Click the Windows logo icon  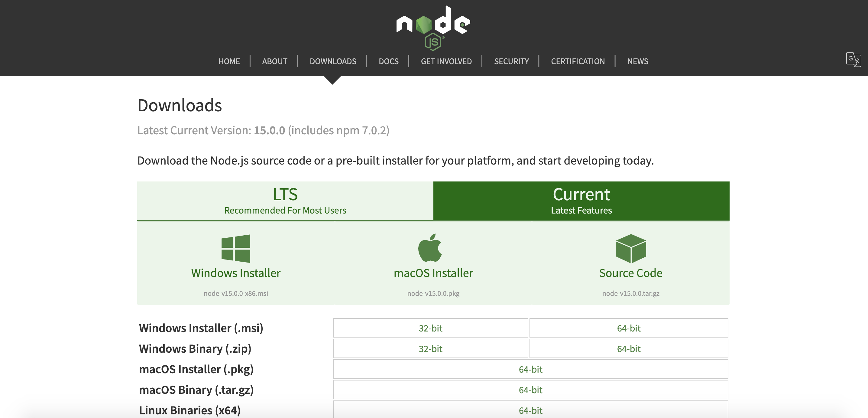tap(235, 248)
